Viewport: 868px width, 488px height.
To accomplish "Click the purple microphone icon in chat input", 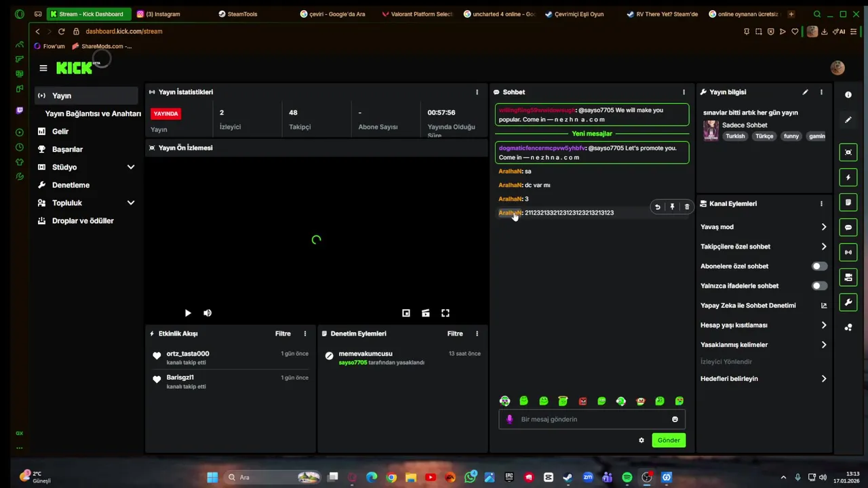I will pos(510,420).
